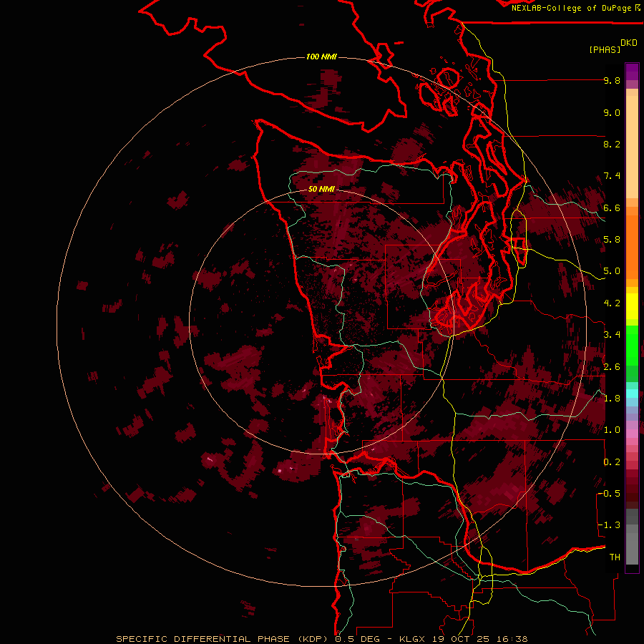Click the bright green swatch in the legend

(632, 345)
